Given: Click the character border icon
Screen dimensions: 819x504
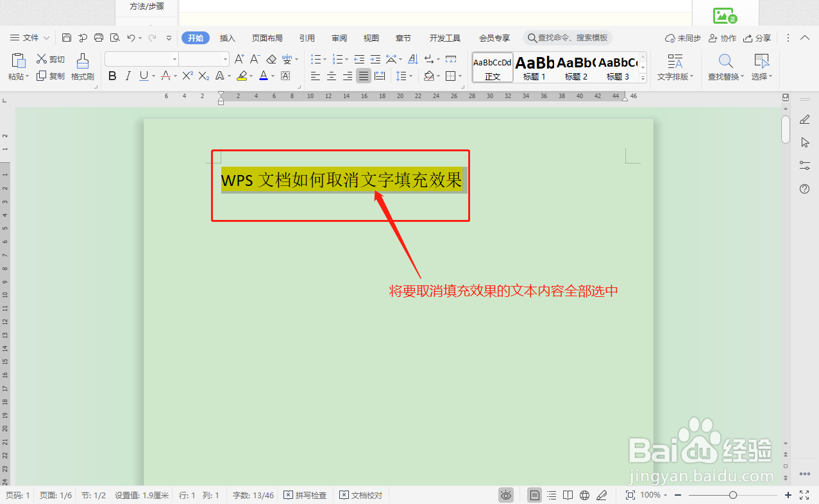Looking at the screenshot, I should click(x=285, y=76).
